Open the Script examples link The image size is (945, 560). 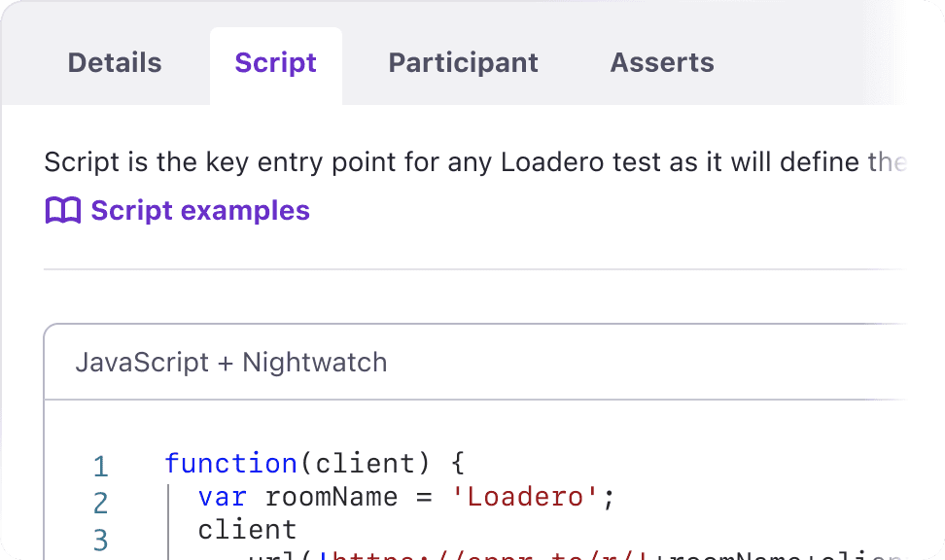(x=200, y=210)
